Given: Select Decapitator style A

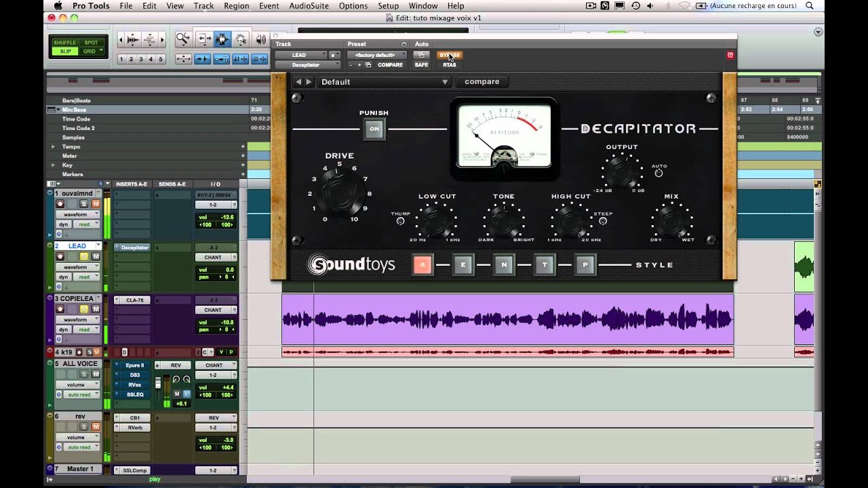Looking at the screenshot, I should click(x=422, y=265).
